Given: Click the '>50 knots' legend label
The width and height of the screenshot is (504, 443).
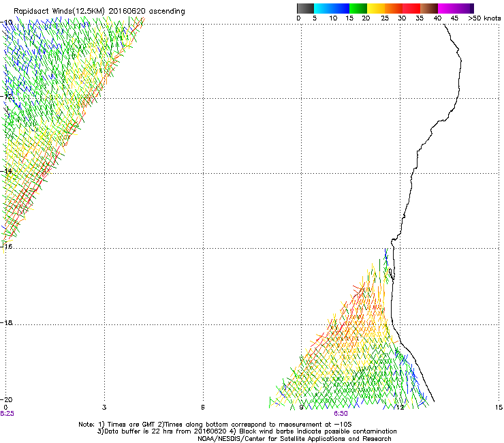Looking at the screenshot, I should 484,18.
